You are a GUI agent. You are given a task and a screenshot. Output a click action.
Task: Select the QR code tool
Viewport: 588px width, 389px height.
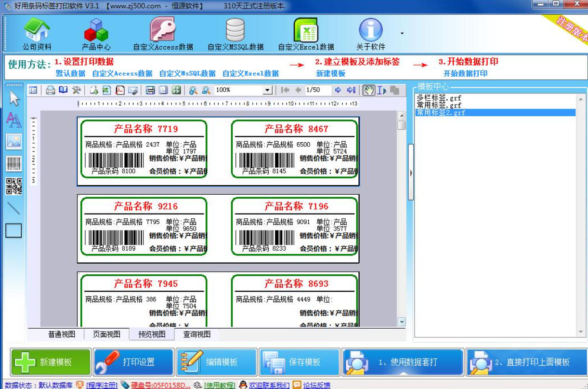[x=13, y=185]
